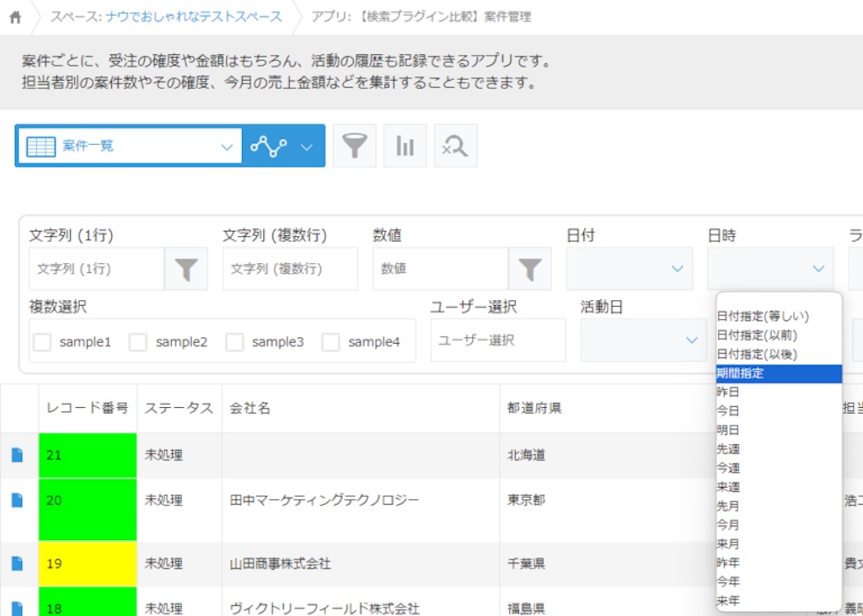The width and height of the screenshot is (863, 616).
Task: Select 日付指定(以後) from the list
Action: 779,354
